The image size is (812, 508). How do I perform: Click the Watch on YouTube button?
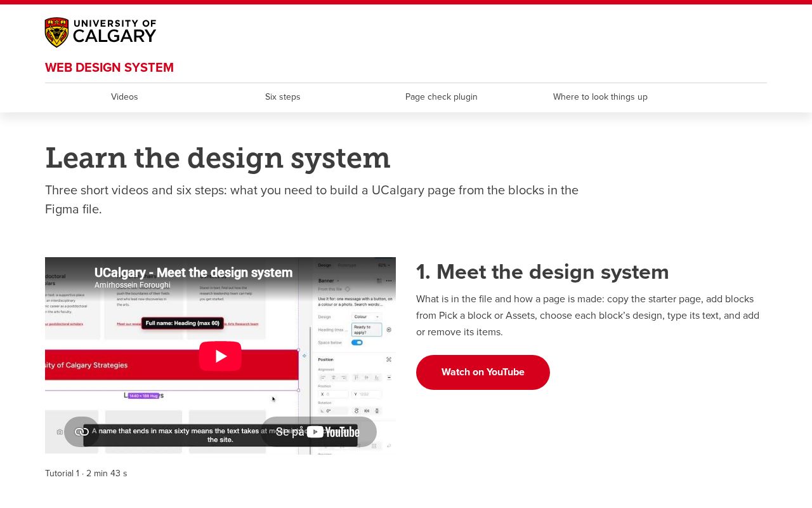pos(483,372)
